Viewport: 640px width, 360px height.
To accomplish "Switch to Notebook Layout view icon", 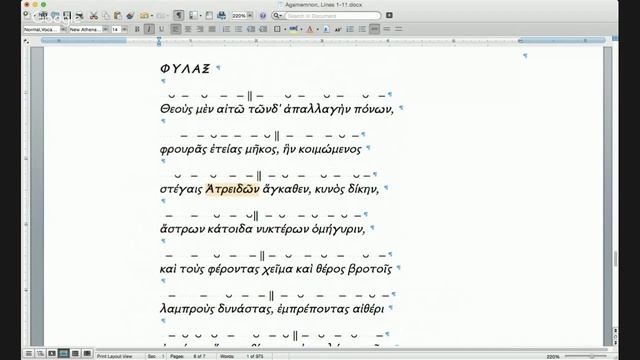I will point(75,353).
